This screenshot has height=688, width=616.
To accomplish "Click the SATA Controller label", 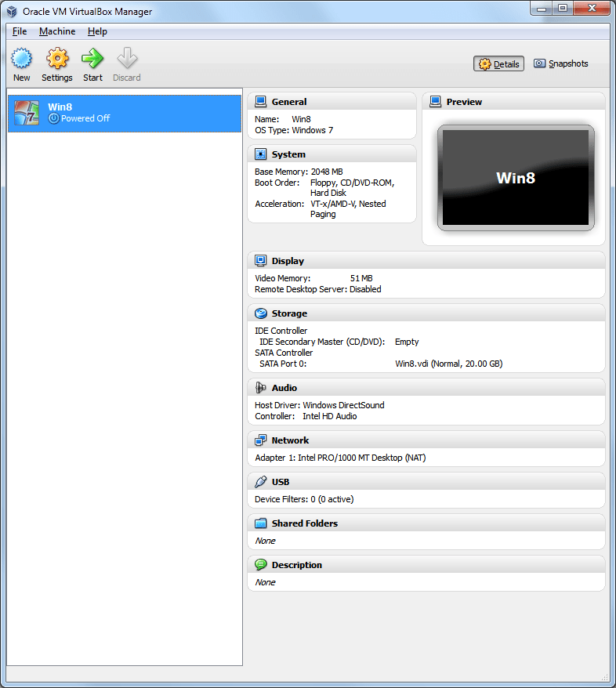I will pyautogui.click(x=284, y=353).
